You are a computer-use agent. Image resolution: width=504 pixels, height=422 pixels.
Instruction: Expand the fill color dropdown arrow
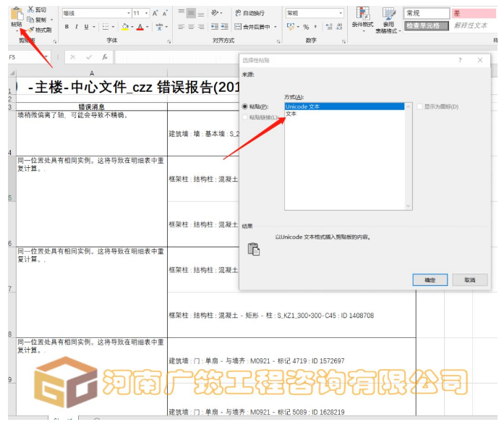click(132, 27)
